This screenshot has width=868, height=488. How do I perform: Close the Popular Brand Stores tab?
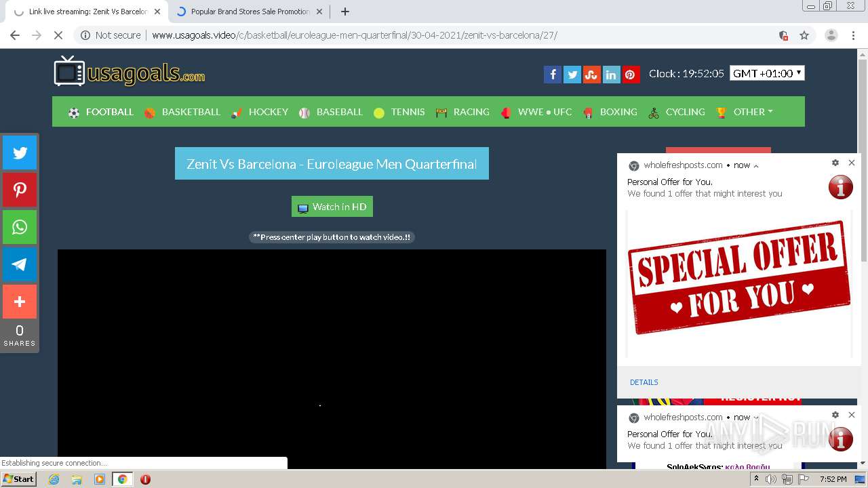[319, 12]
